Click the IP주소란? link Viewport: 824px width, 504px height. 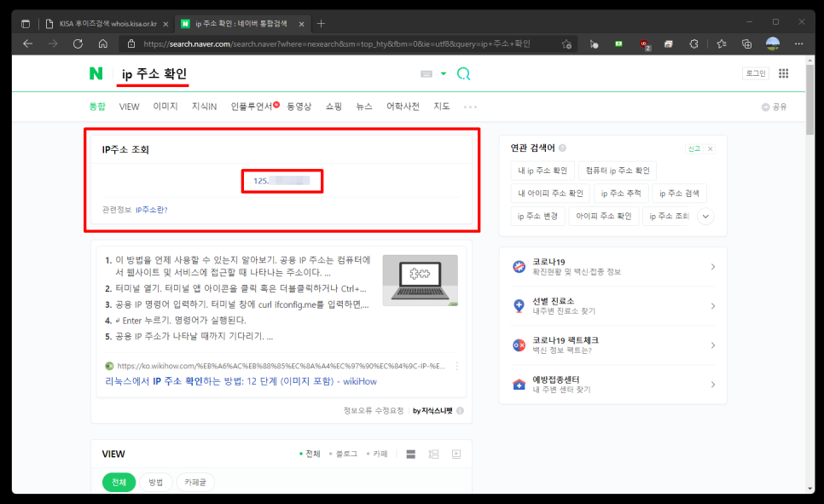pyautogui.click(x=151, y=210)
